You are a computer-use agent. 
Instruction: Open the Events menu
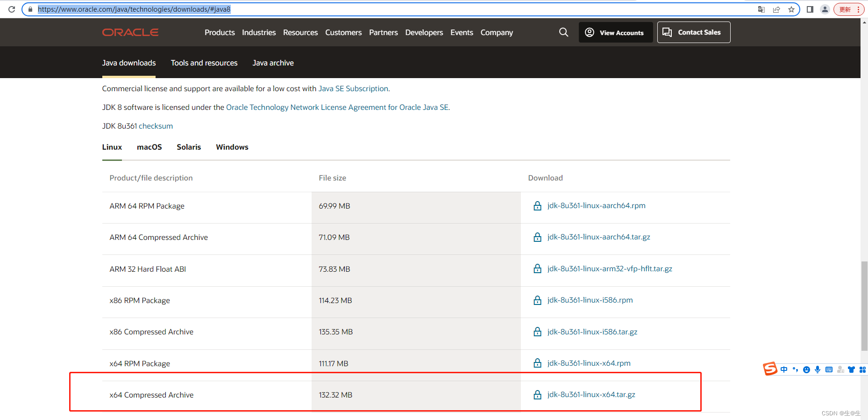coord(462,32)
